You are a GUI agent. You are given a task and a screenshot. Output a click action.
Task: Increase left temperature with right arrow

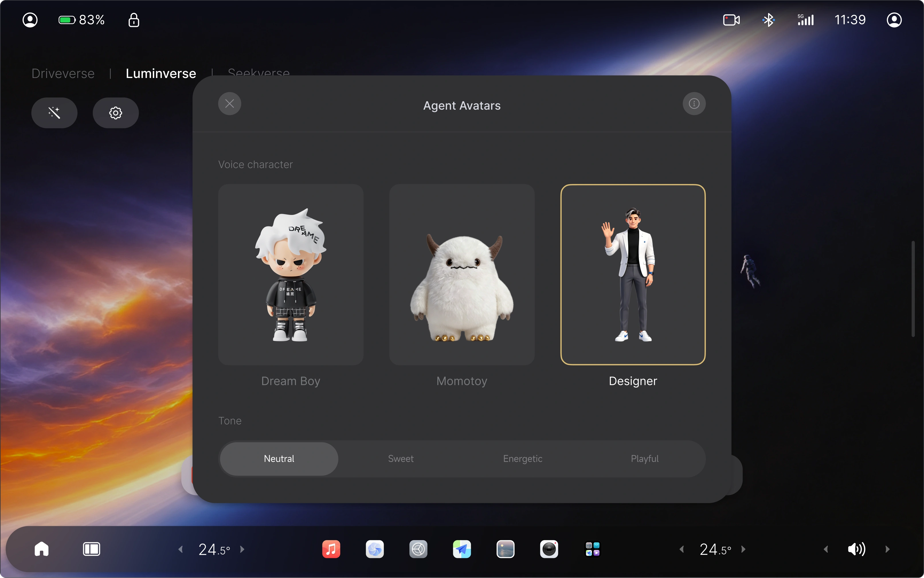(242, 549)
